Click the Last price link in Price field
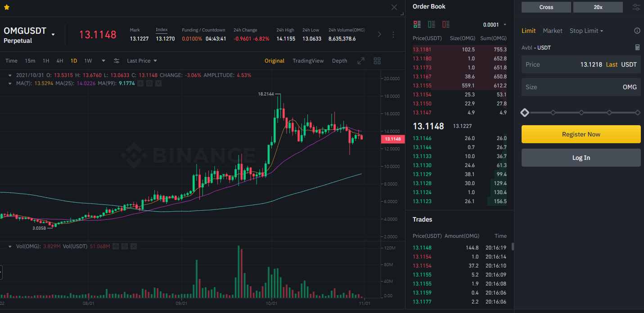The image size is (644, 313). [x=612, y=64]
